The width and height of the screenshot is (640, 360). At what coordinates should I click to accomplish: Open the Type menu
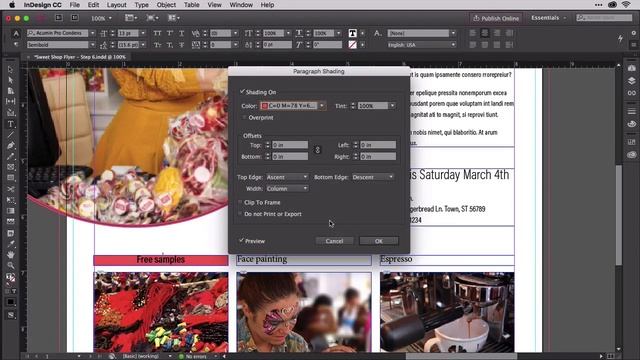coord(141,5)
